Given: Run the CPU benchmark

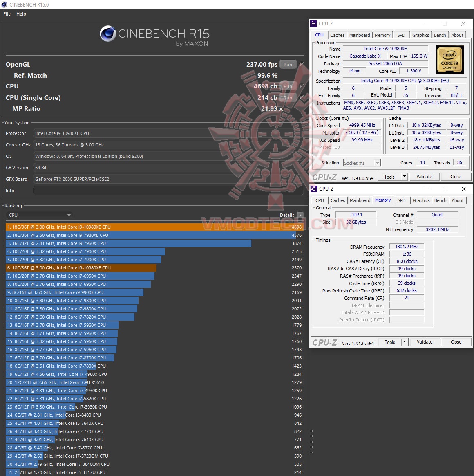Looking at the screenshot, I should (x=288, y=86).
